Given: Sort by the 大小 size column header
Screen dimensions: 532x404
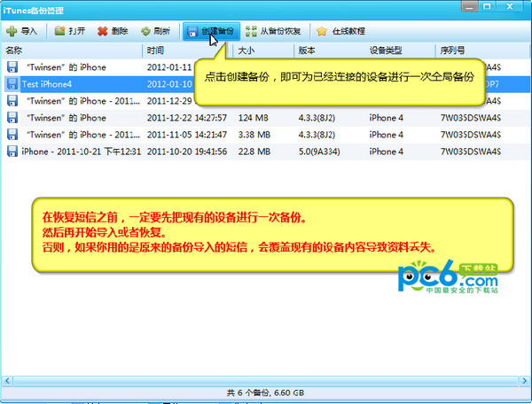Looking at the screenshot, I should [246, 50].
